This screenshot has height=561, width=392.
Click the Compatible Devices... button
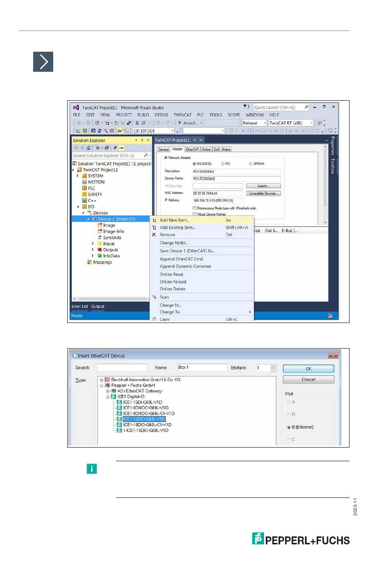pyautogui.click(x=263, y=193)
